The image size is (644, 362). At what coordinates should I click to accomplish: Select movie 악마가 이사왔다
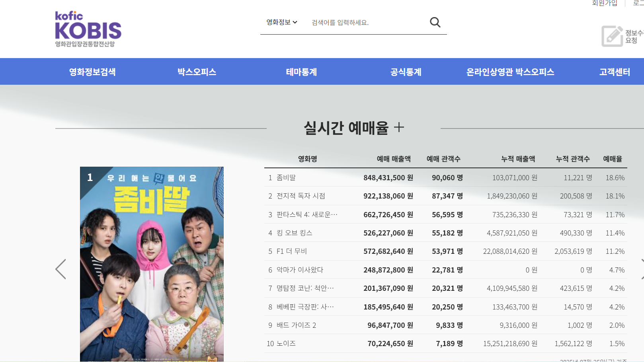point(300,270)
